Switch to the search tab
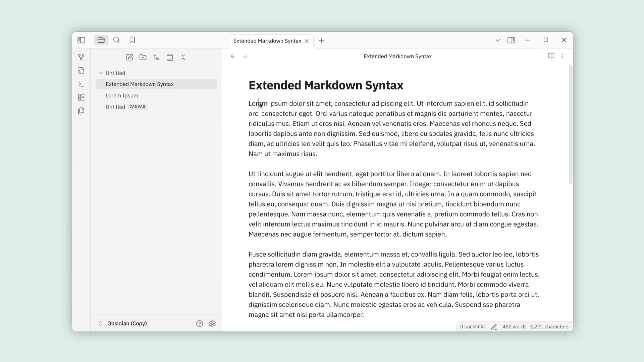644x362 pixels. pyautogui.click(x=116, y=40)
